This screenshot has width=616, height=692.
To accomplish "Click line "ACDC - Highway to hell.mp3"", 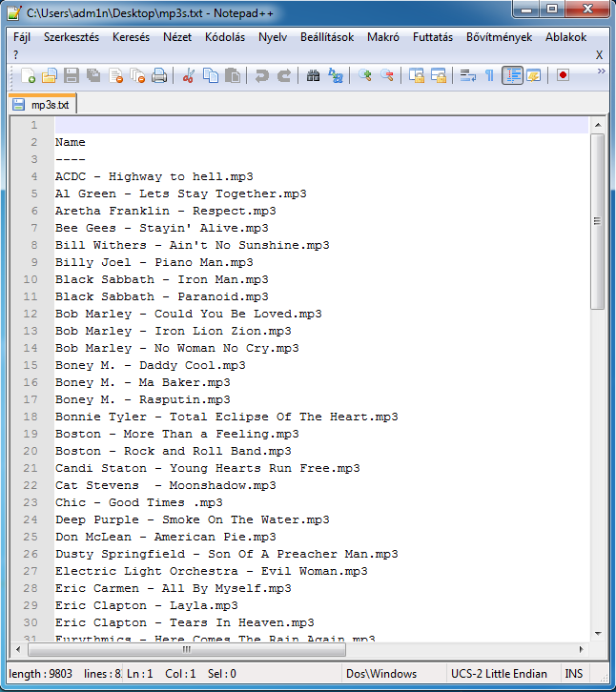I will click(x=154, y=176).
